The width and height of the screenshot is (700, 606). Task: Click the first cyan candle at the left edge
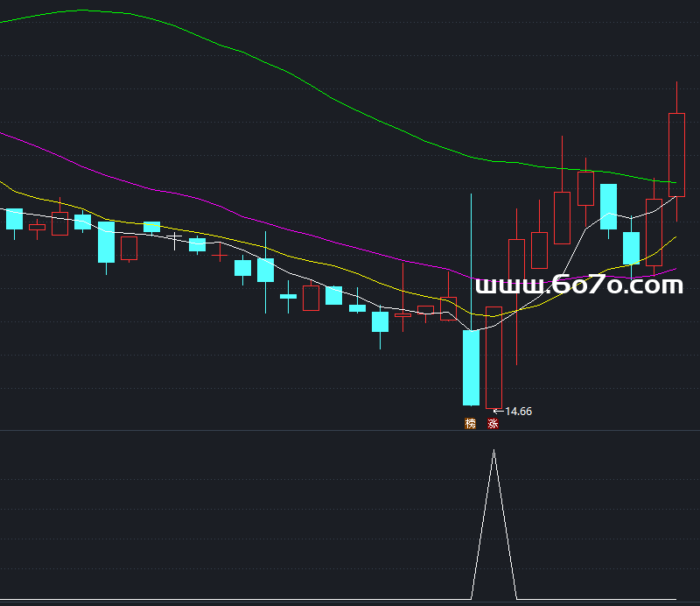pyautogui.click(x=14, y=219)
